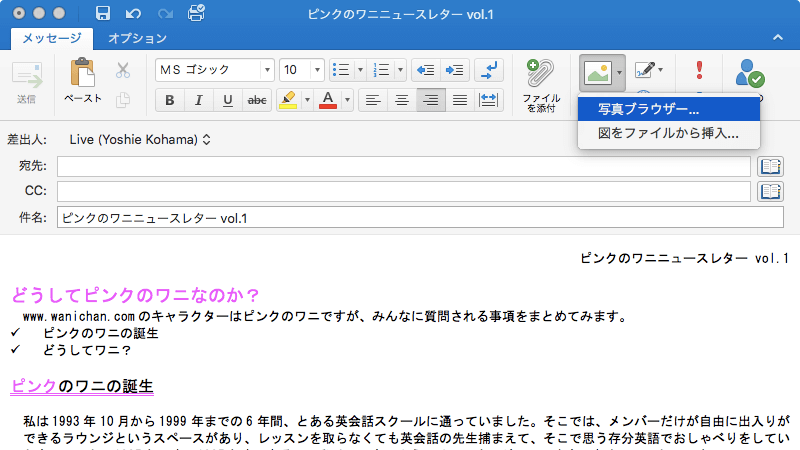800x450 pixels.
Task: Check names with the person checkmark icon
Action: tap(749, 73)
